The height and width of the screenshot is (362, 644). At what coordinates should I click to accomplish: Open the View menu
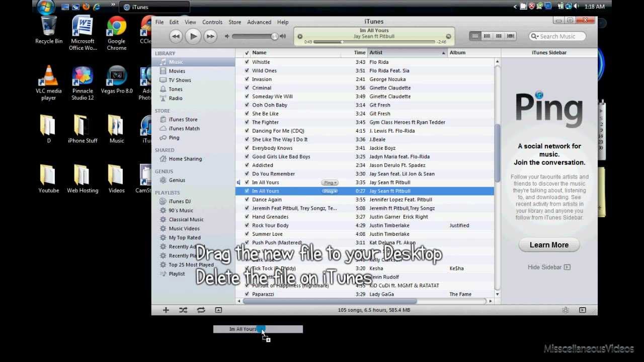pos(190,22)
